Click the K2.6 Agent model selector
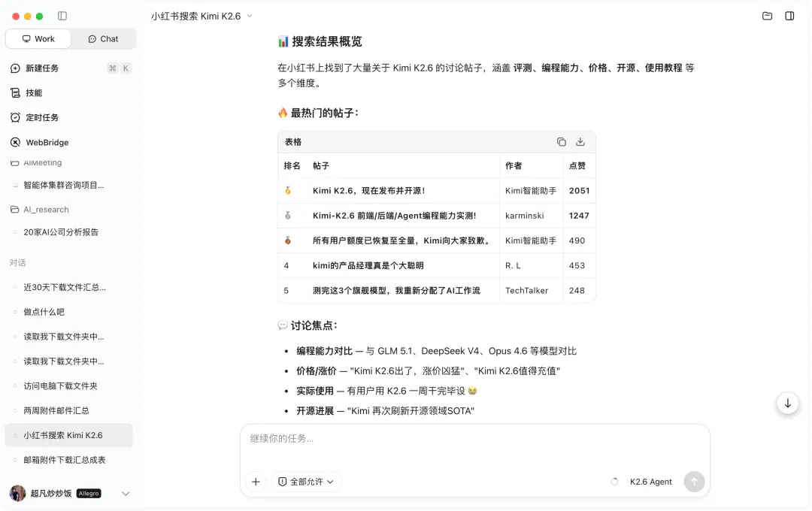This screenshot has width=812, height=511. (651, 482)
